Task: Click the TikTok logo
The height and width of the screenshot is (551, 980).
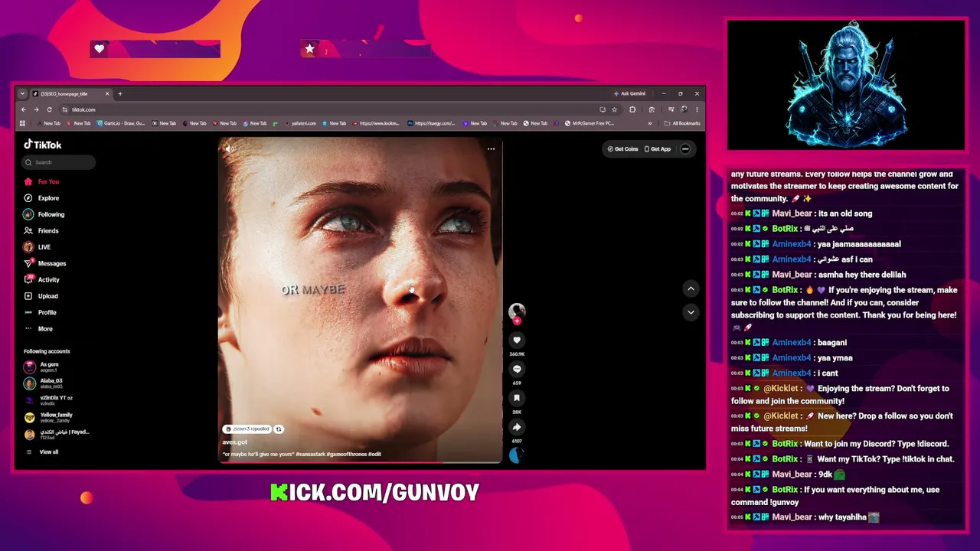Action: [x=43, y=145]
